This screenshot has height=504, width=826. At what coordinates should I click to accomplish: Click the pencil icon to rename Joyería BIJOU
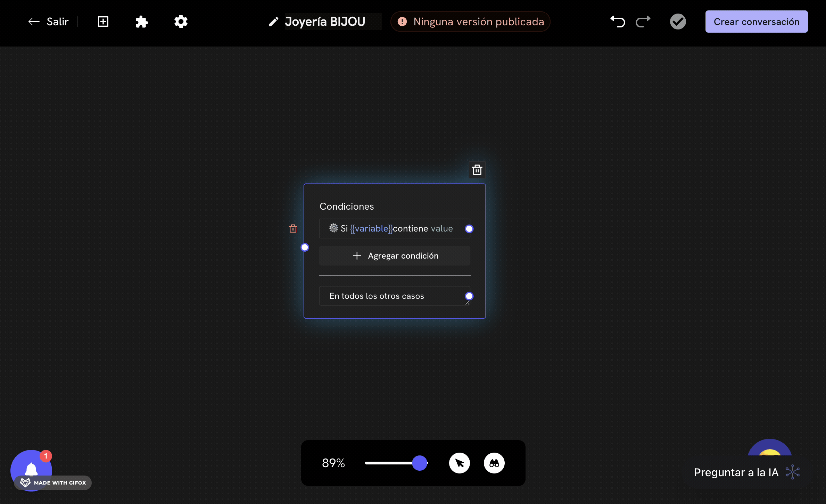pos(273,22)
